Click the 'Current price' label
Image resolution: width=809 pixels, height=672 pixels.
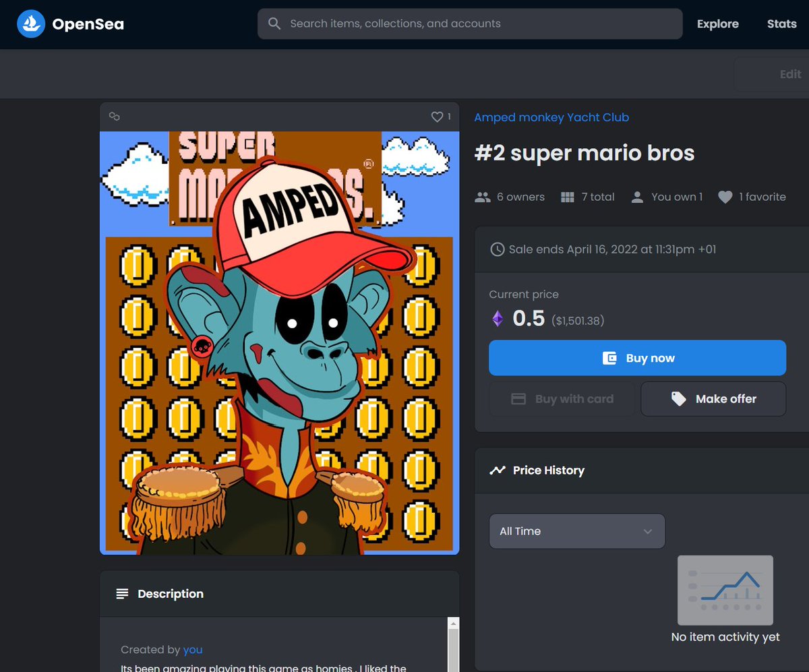click(524, 295)
